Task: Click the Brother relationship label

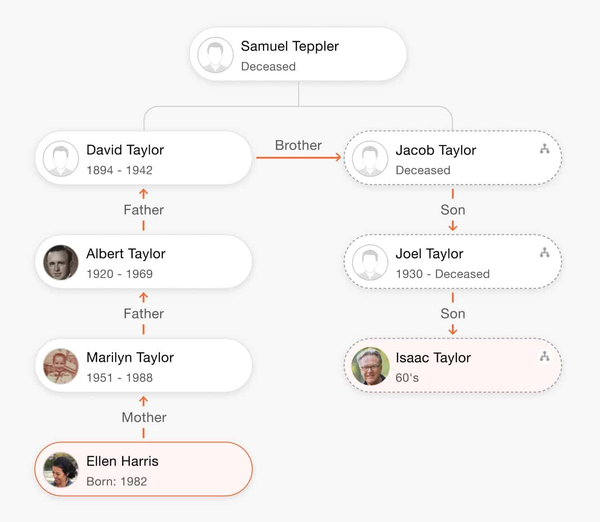Action: pyautogui.click(x=298, y=145)
